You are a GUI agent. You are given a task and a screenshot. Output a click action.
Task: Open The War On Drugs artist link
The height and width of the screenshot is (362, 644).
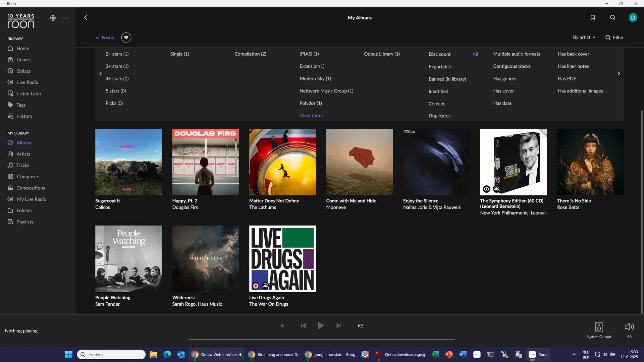269,304
